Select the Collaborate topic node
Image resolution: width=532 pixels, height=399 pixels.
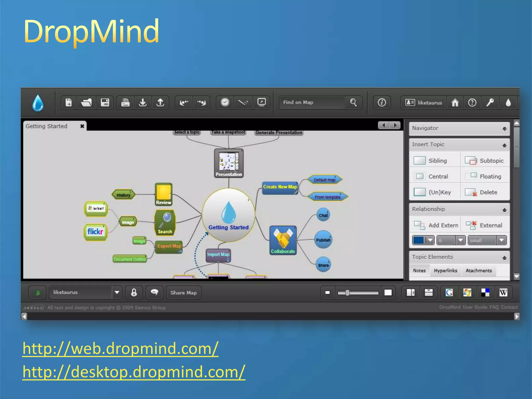(283, 240)
